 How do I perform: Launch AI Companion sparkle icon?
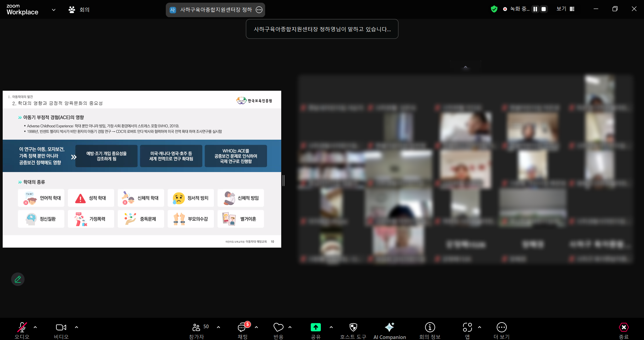click(389, 327)
